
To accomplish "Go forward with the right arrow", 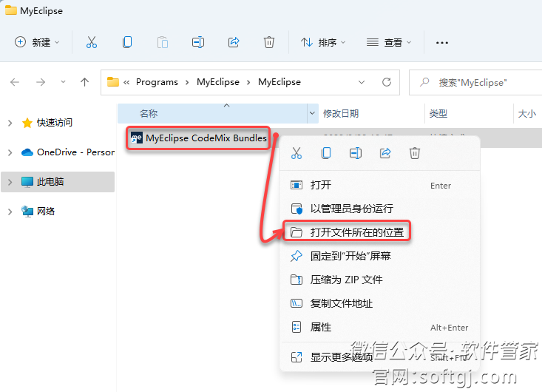I will [x=41, y=82].
